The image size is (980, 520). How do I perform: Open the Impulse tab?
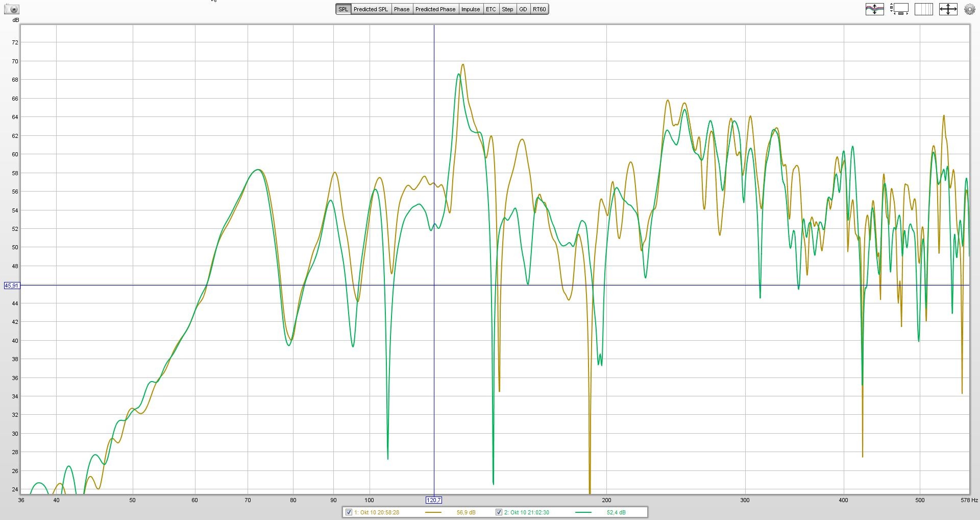471,9
